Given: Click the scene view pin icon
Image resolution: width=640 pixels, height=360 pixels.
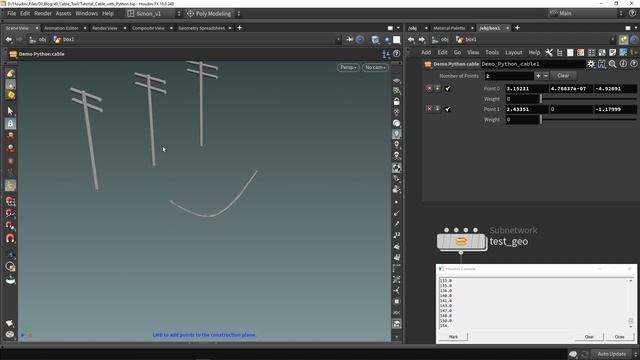Looking at the screenshot, I should coord(350,40).
